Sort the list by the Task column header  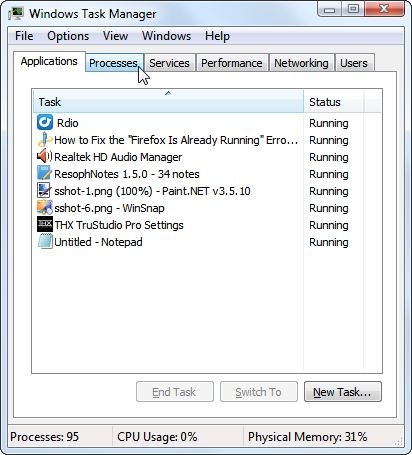point(168,101)
